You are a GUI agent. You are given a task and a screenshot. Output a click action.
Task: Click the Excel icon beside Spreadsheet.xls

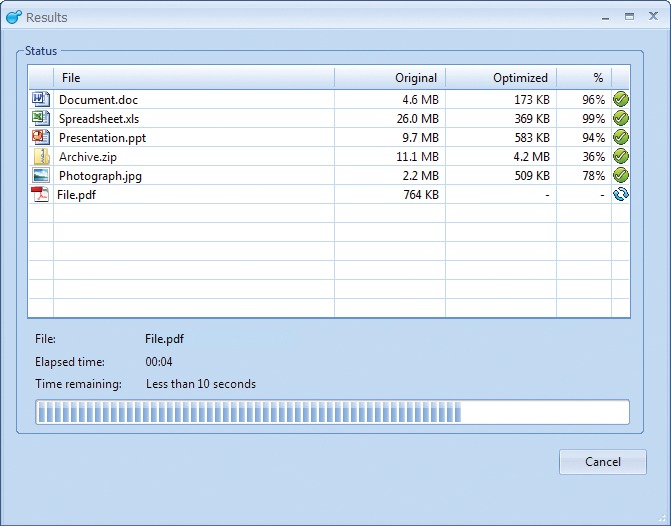pyautogui.click(x=40, y=118)
